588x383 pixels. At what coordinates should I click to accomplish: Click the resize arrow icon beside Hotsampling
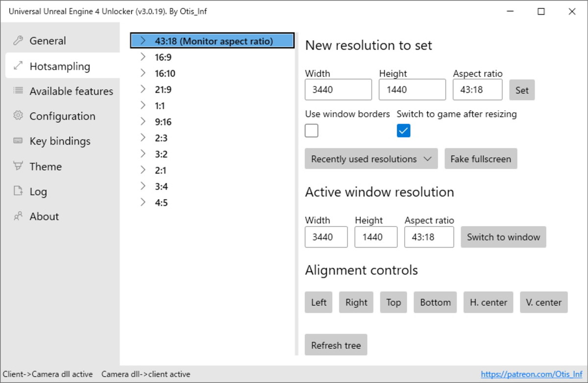click(x=18, y=66)
